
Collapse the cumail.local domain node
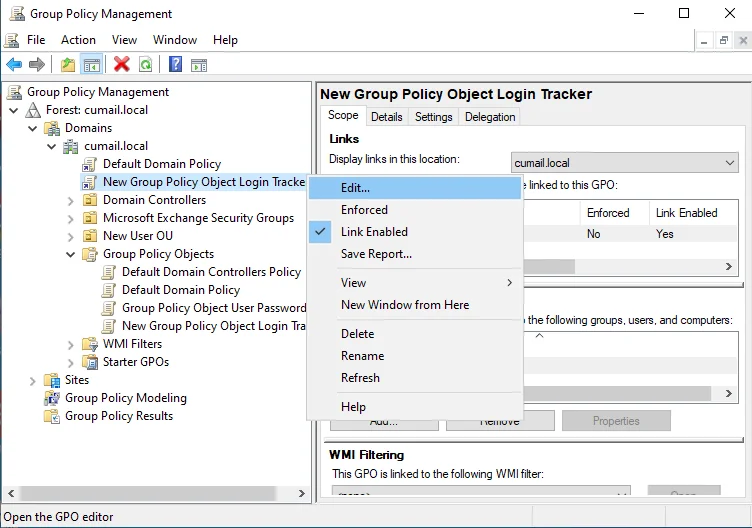(52, 146)
